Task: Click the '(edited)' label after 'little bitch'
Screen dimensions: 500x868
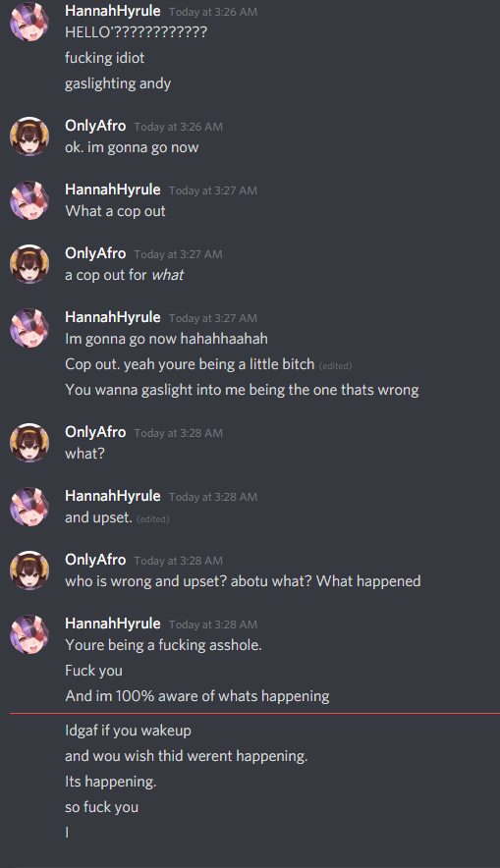Action: coord(336,366)
